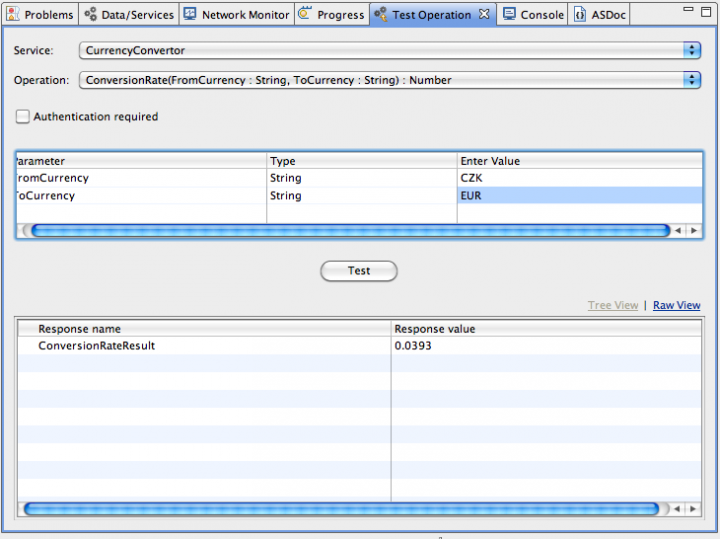Switch to the Problems tab
This screenshot has width=720, height=539.
40,15
